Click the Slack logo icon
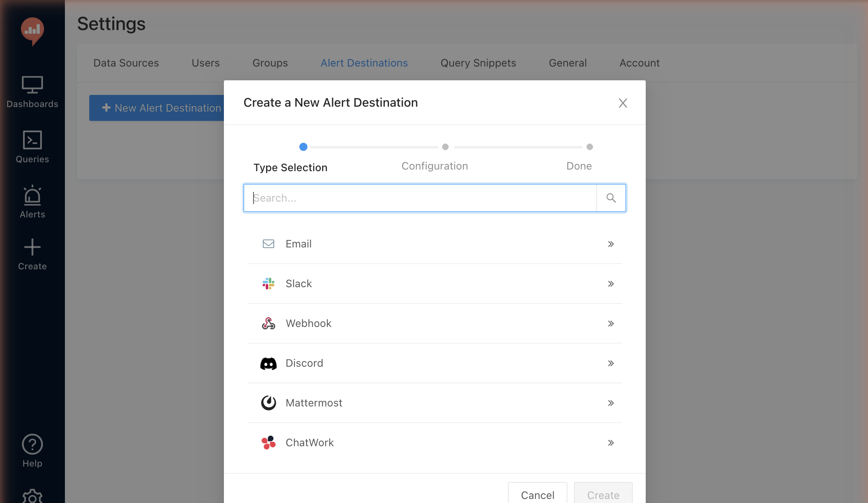Image resolution: width=868 pixels, height=503 pixels. point(269,284)
